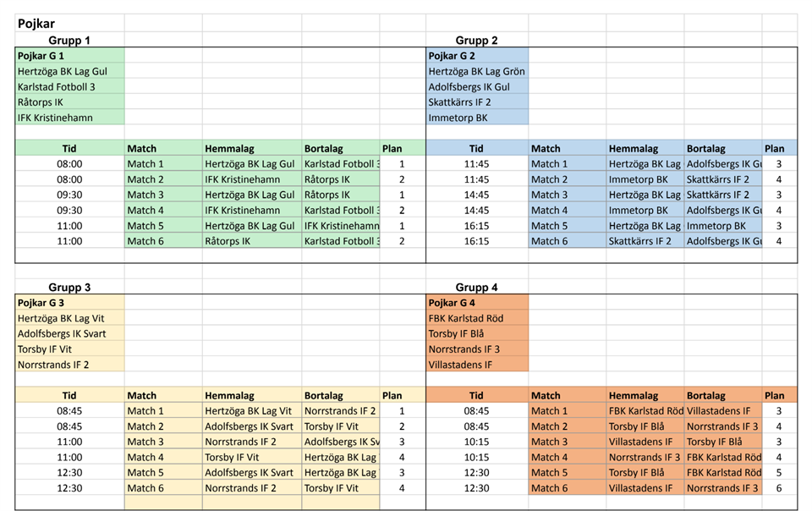Select the 09:30 time cell for Grupp 1 Match 3
The width and height of the screenshot is (812, 511).
pyautogui.click(x=69, y=195)
